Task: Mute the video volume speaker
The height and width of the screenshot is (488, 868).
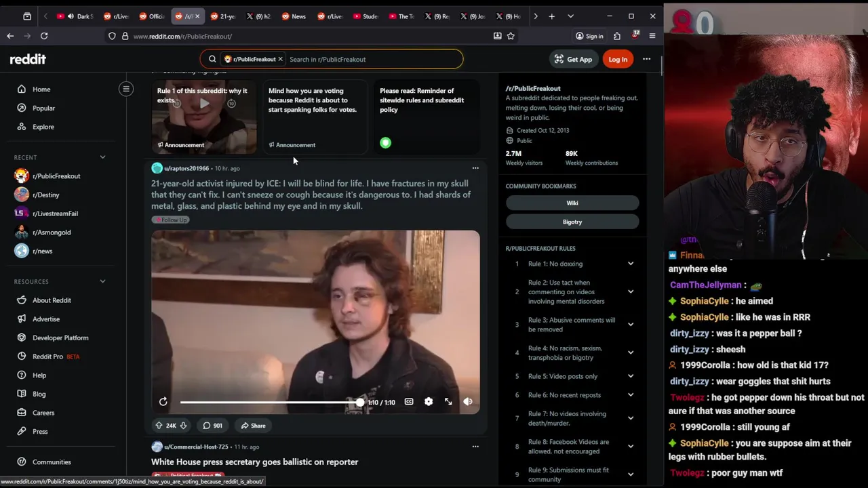Action: tap(468, 402)
